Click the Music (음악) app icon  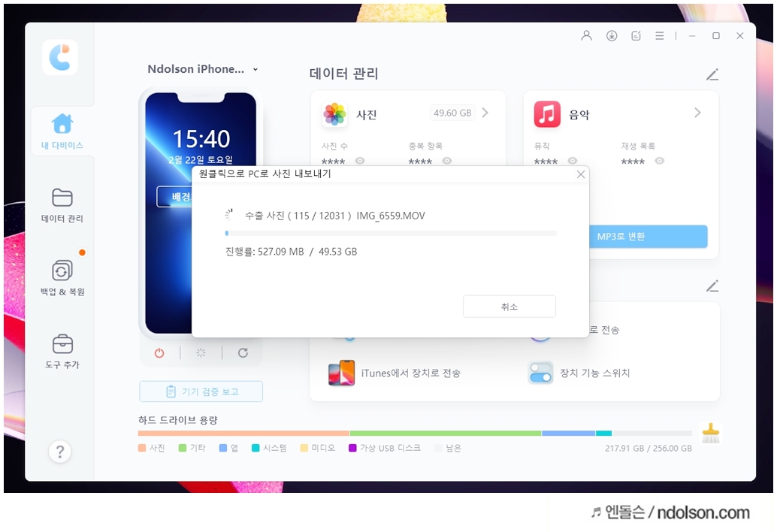tap(547, 114)
